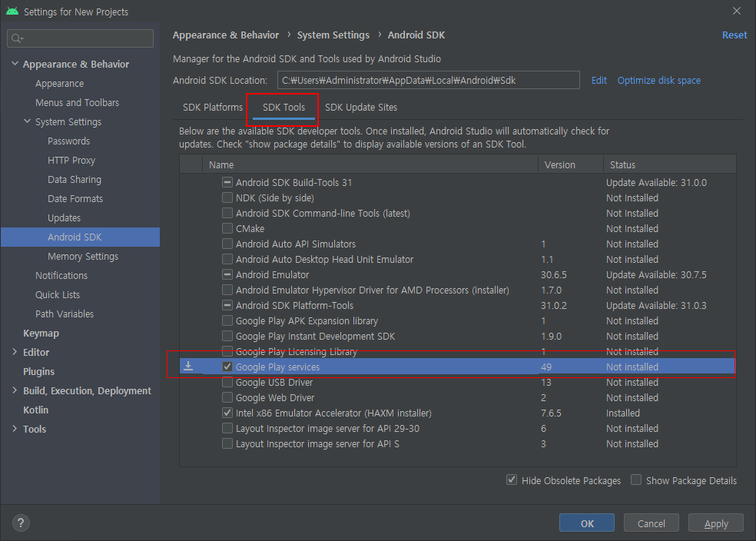The width and height of the screenshot is (756, 541).
Task: Open Notifications settings
Action: pyautogui.click(x=61, y=275)
